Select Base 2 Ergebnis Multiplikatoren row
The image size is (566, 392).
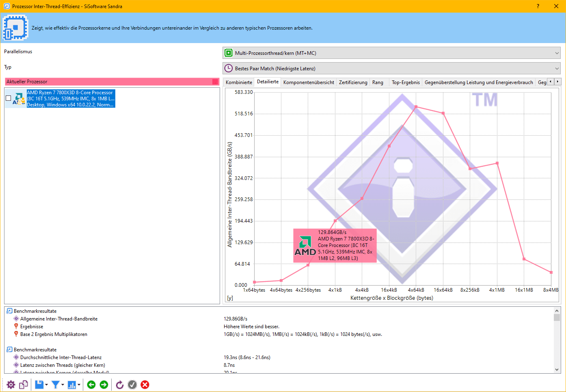click(54, 334)
